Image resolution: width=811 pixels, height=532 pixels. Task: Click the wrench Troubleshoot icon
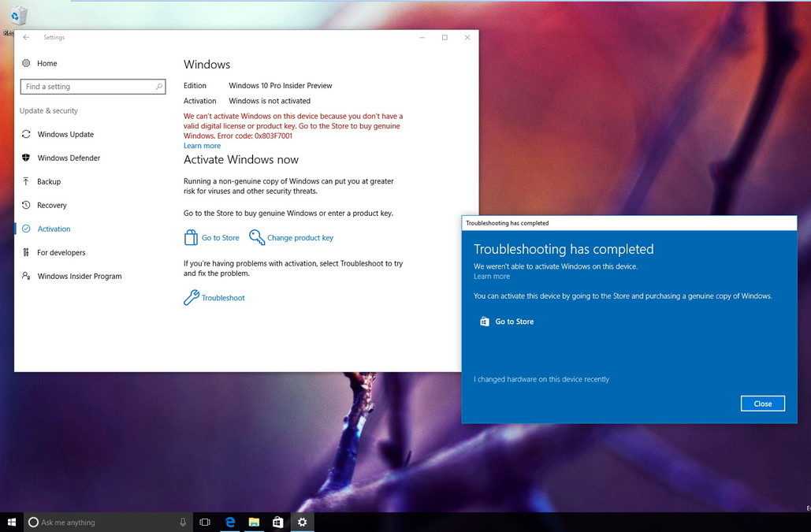pyautogui.click(x=191, y=297)
